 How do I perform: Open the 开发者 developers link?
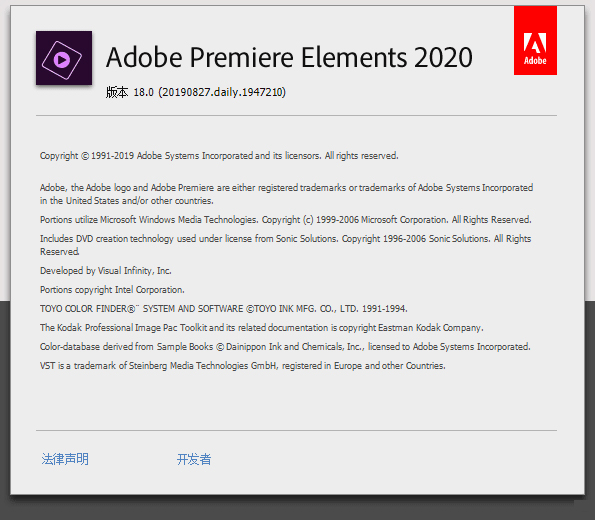tap(194, 459)
